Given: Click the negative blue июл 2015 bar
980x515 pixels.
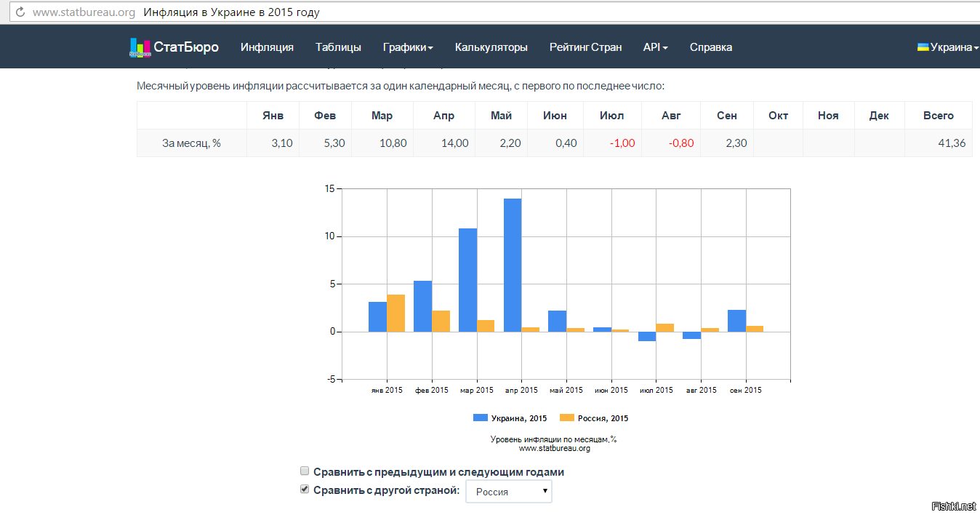Looking at the screenshot, I should coord(647,336).
